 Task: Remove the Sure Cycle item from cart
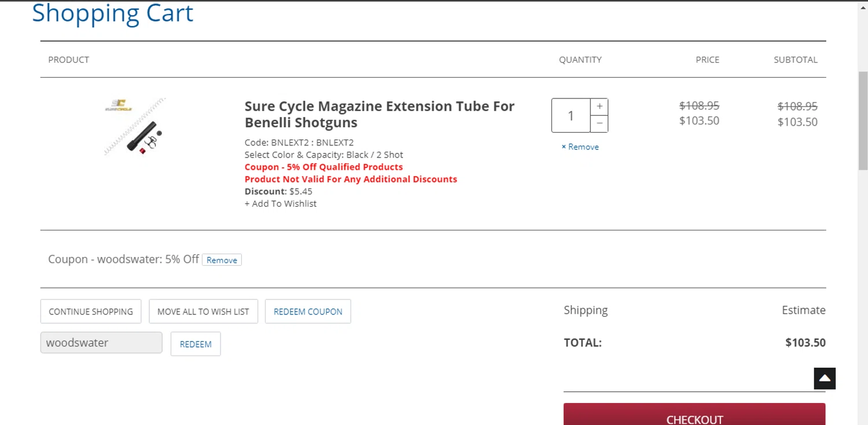[x=580, y=147]
